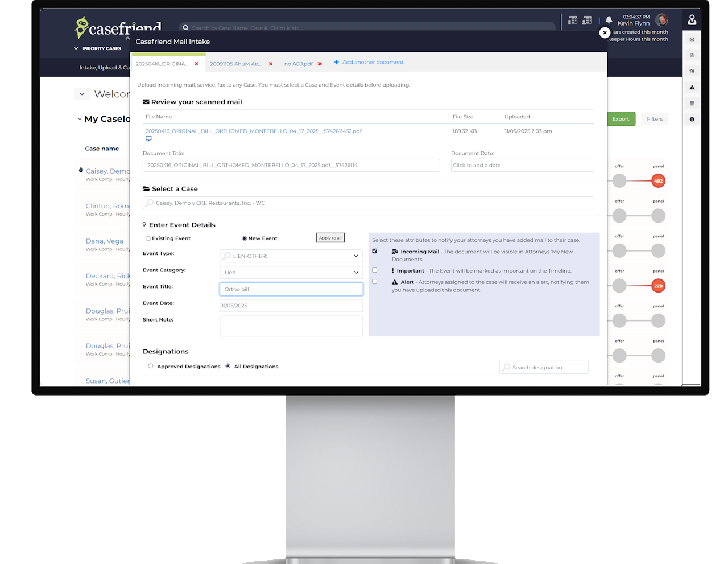Select the Existing Event radio button
Image resolution: width=728 pixels, height=564 pixels.
tap(148, 238)
